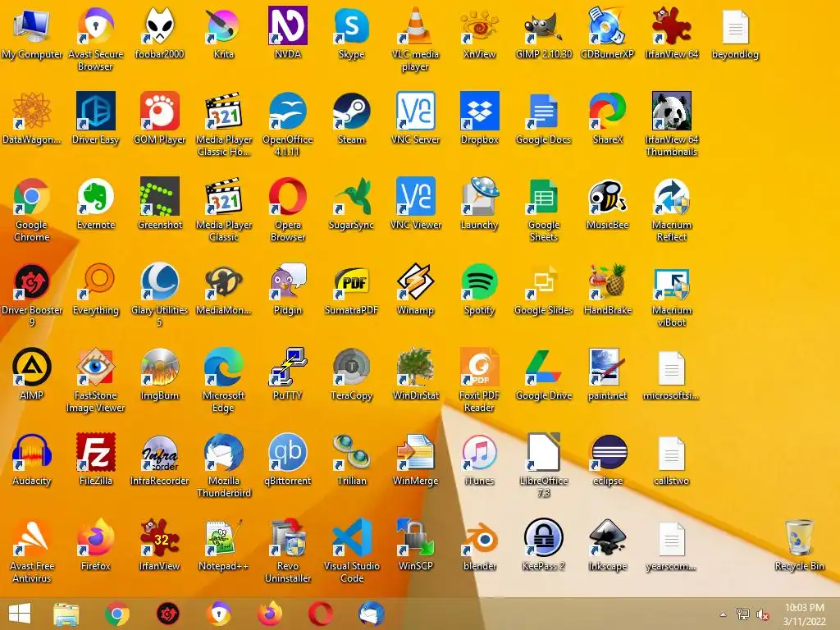Click the OpenOffice 4.1.11 icon
Screen dimensions: 840x630
click(288, 111)
